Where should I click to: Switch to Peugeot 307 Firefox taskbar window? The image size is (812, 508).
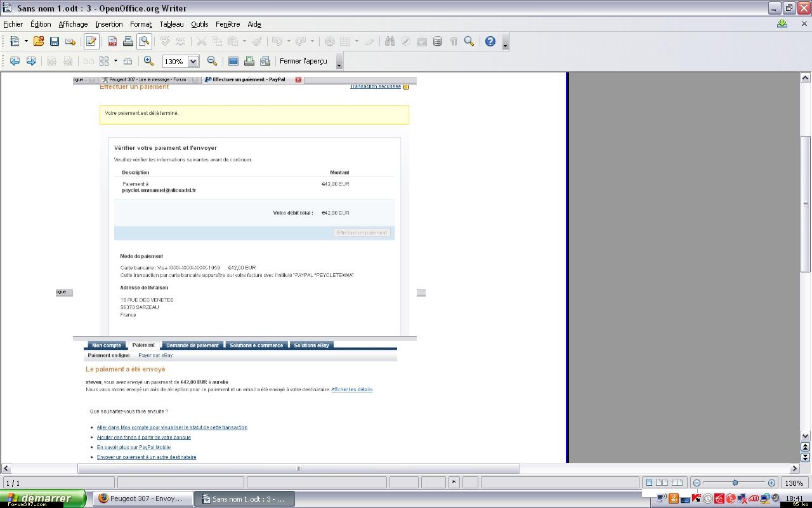(x=141, y=498)
